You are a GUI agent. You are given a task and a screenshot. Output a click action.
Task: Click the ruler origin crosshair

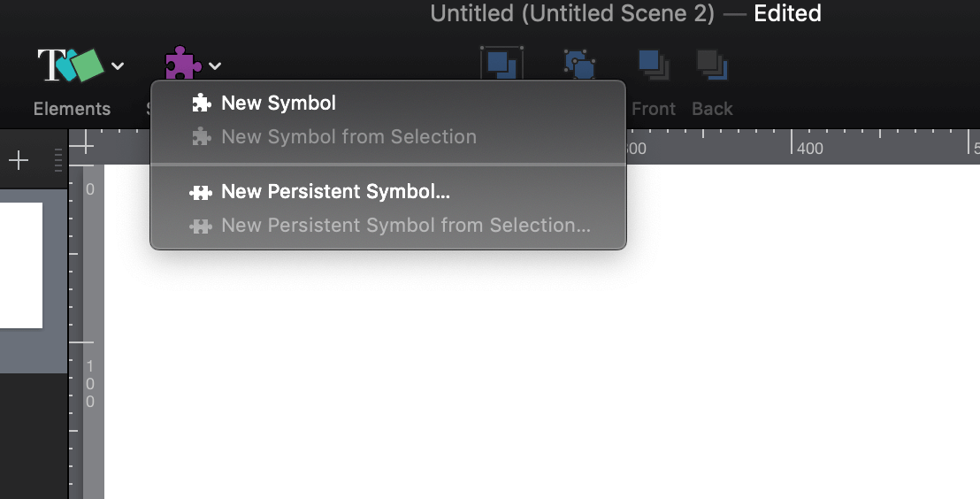(82, 145)
